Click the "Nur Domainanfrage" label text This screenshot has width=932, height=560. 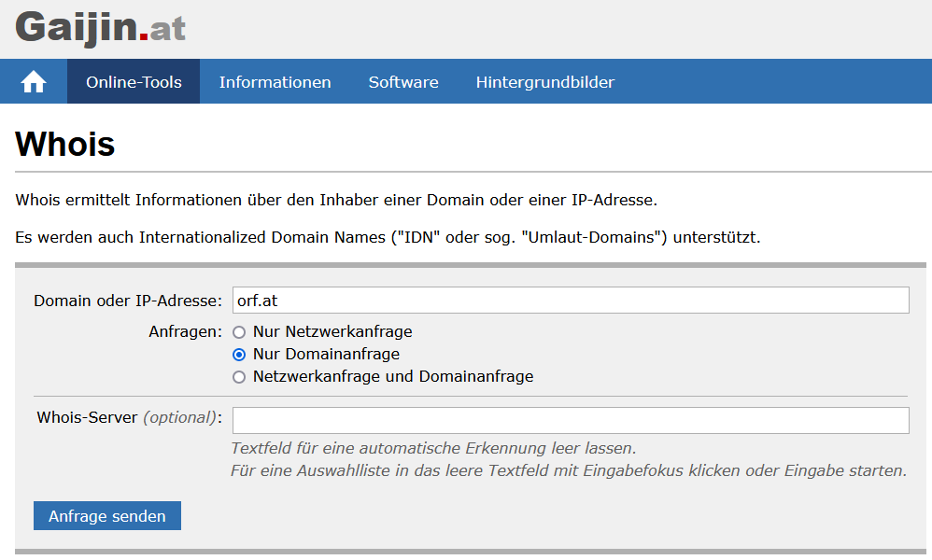point(326,354)
